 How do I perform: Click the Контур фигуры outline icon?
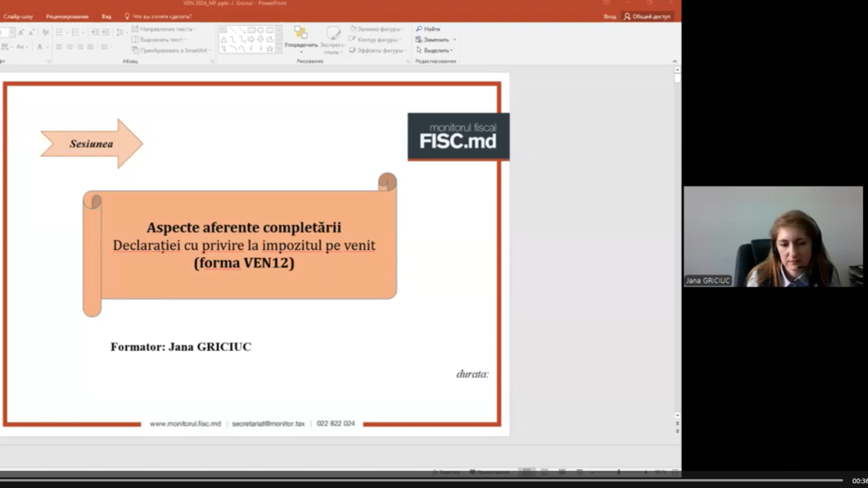point(353,40)
